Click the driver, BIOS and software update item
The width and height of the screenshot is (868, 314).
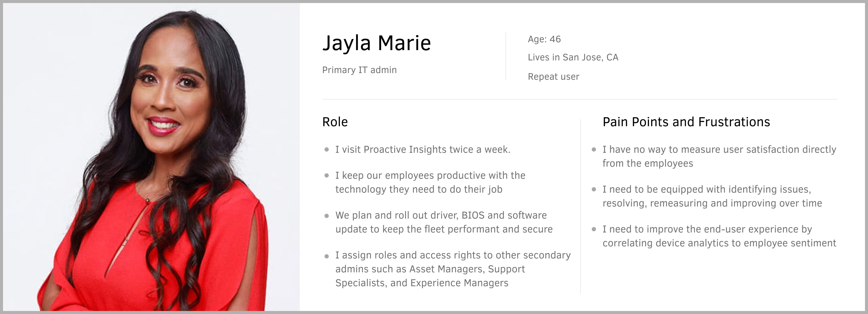(x=443, y=222)
